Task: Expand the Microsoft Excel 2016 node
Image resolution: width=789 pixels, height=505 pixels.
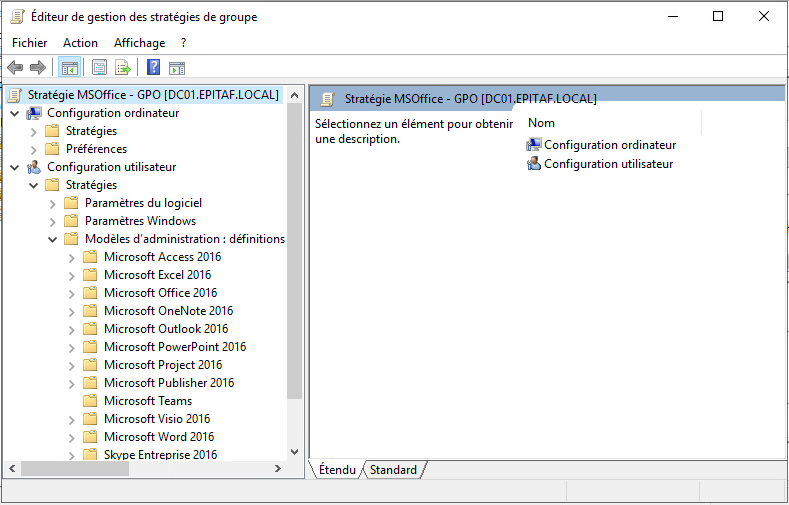Action: tap(71, 275)
